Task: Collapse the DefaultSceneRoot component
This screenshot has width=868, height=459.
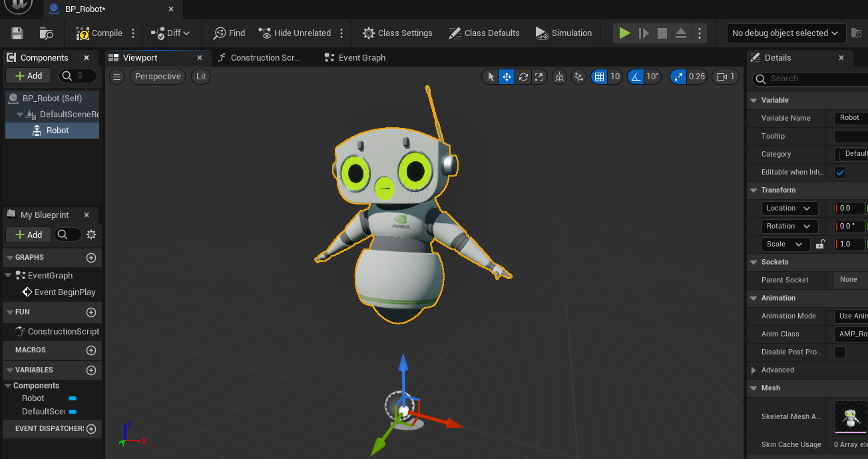Action: tap(20, 115)
